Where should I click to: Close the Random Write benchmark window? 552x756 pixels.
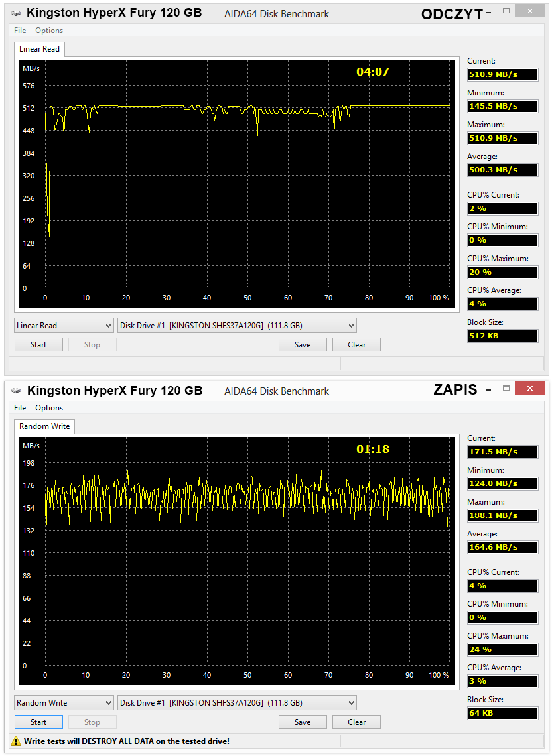click(x=530, y=388)
